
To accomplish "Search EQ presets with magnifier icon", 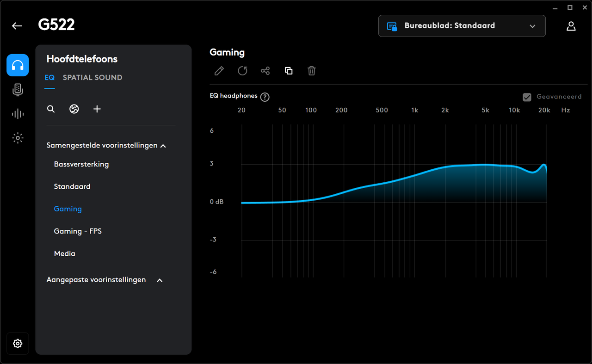I will [x=51, y=109].
